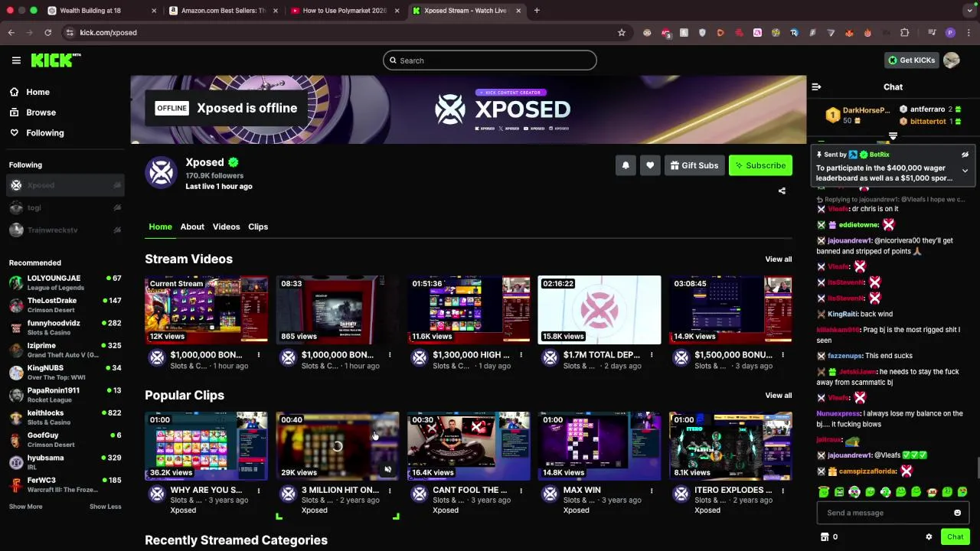
Task: Click the chat gift shop icon
Action: 825,536
